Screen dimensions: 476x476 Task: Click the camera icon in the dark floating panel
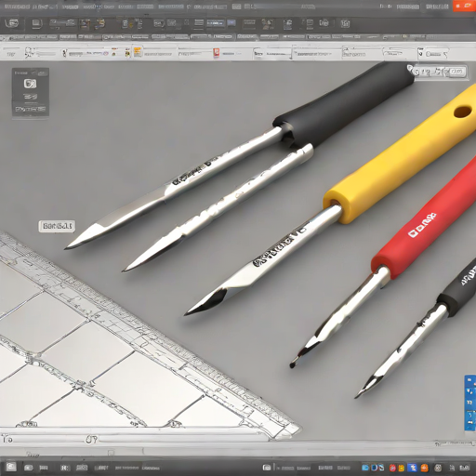[30, 84]
